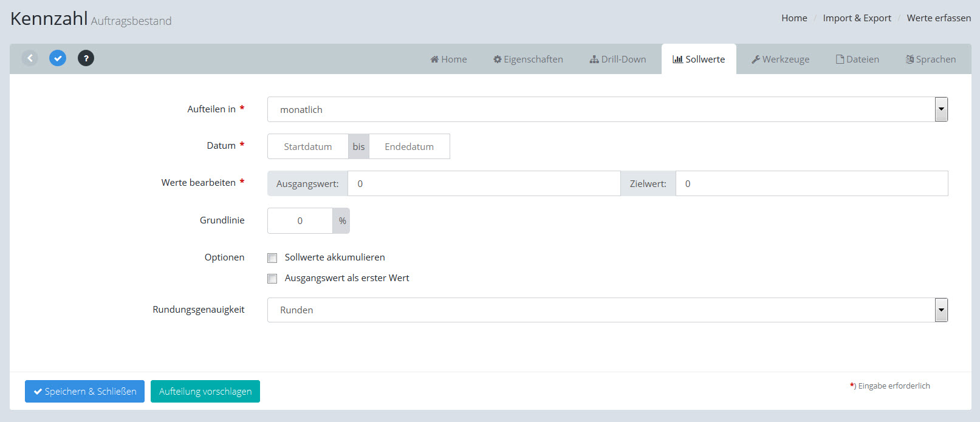Go to the Dateien tab

[857, 60]
